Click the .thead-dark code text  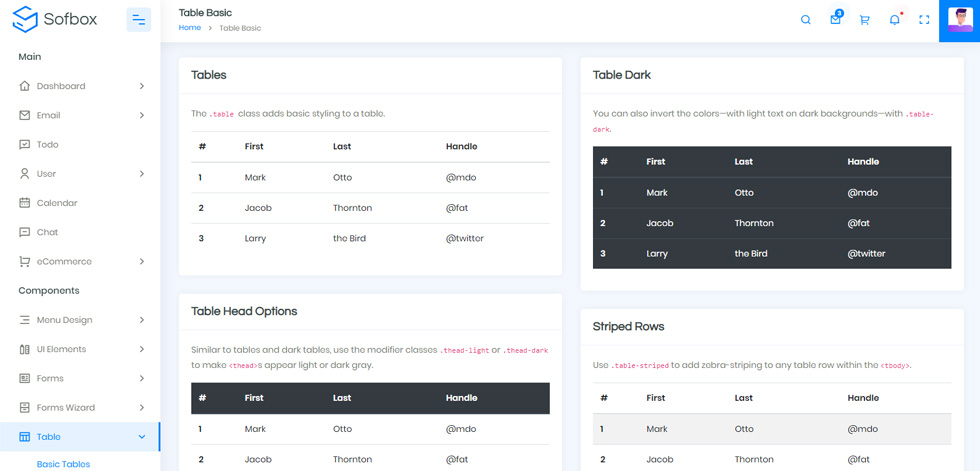(x=526, y=350)
